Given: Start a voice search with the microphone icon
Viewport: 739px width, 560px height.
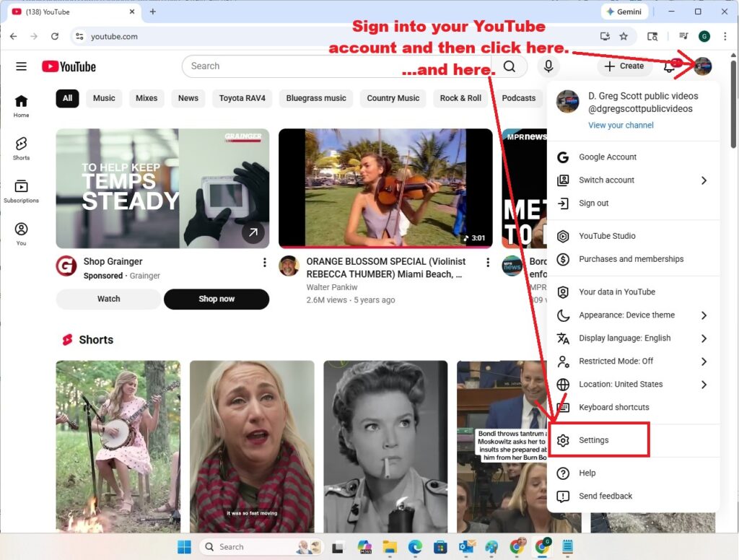Looking at the screenshot, I should point(548,66).
